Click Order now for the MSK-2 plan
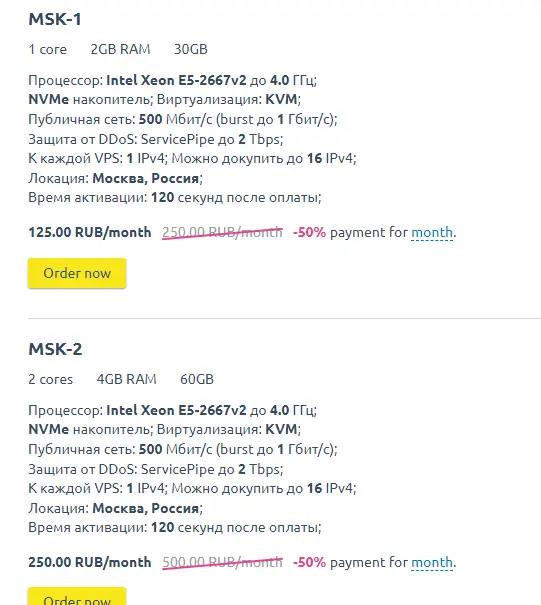Screen dimensions: 541x605 pyautogui.click(x=77, y=596)
